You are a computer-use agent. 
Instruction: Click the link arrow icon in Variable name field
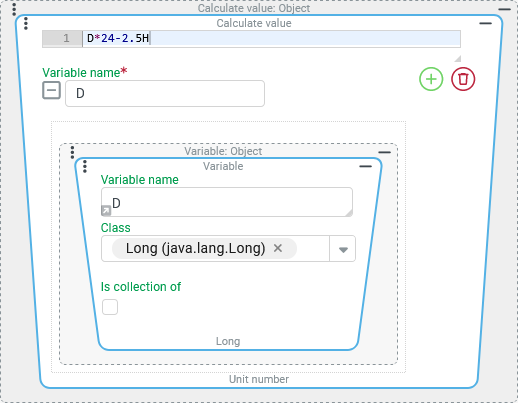coord(106,210)
